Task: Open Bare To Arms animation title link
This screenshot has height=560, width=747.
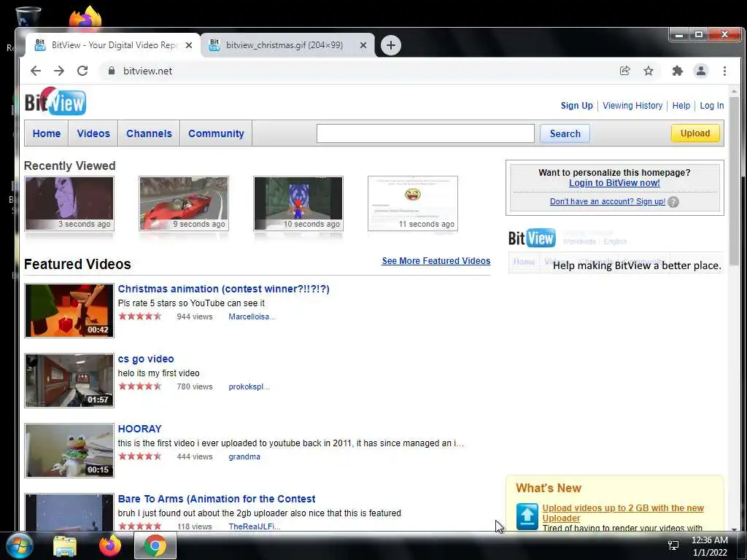Action: point(216,499)
